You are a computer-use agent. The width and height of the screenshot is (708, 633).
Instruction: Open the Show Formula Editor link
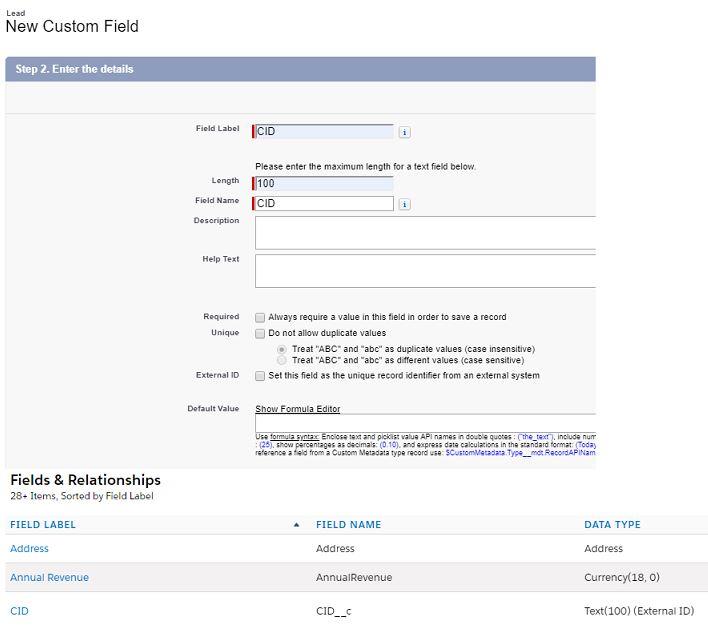[x=297, y=409]
